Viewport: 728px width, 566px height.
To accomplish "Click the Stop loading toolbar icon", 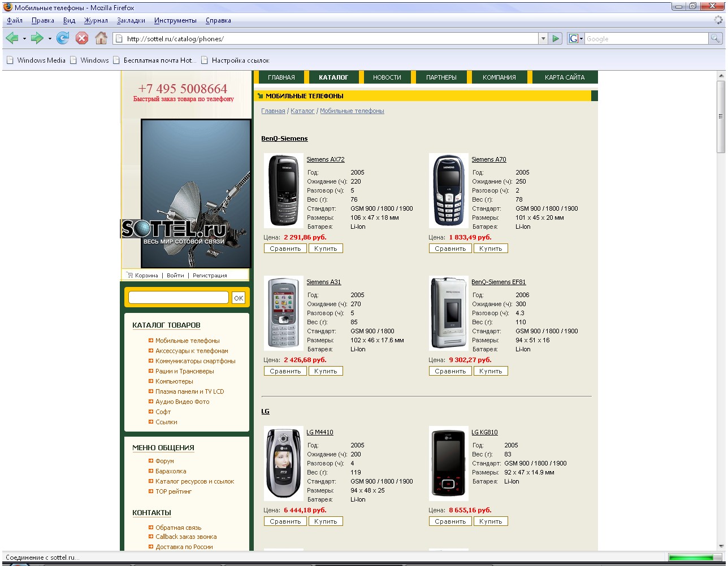I will [x=82, y=38].
